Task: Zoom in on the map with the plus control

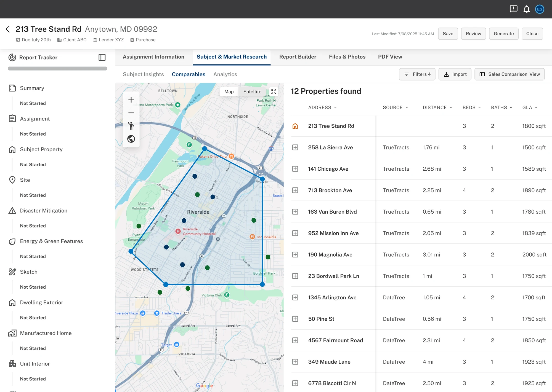Action: (x=131, y=100)
